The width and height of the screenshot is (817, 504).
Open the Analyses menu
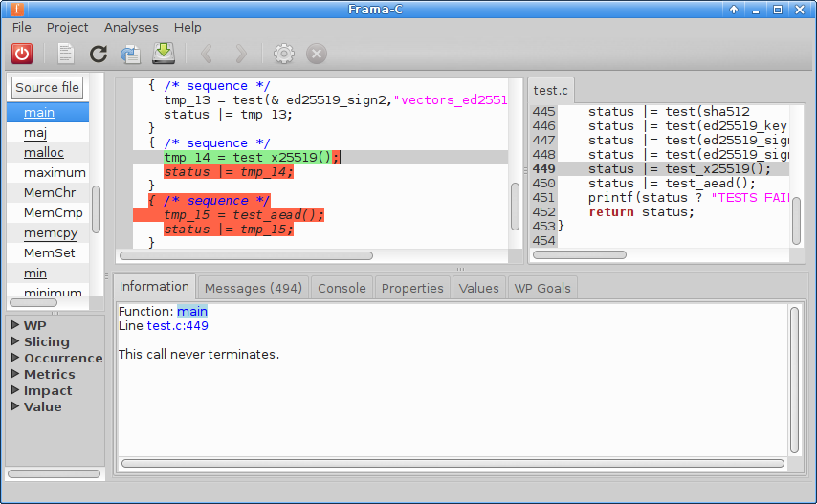[131, 27]
